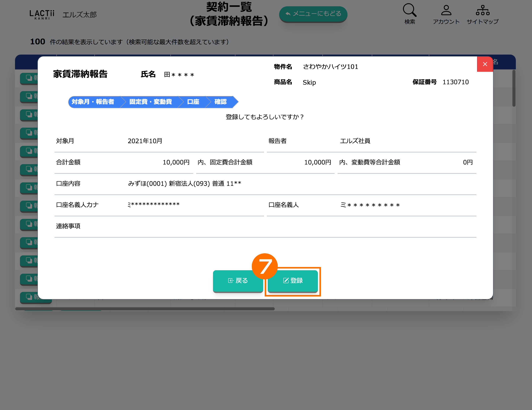Click the first row's report icon button
The width and height of the screenshot is (532, 410).
[29, 78]
